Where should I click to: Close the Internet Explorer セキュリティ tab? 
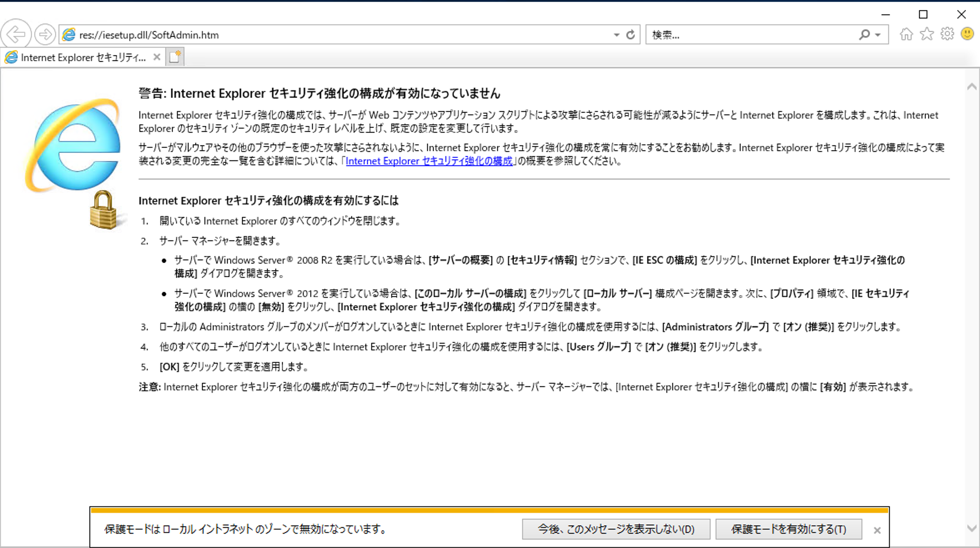click(x=157, y=57)
